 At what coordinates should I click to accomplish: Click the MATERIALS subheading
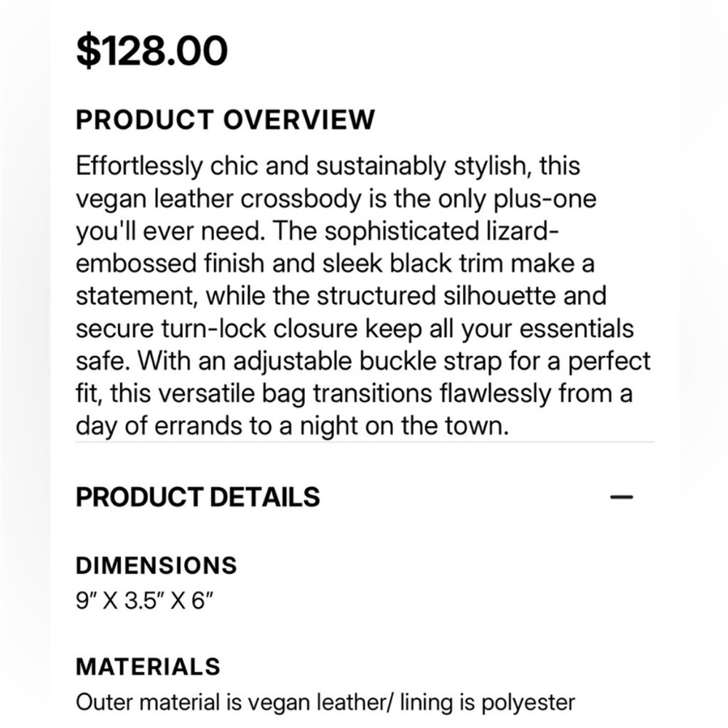coord(148,667)
